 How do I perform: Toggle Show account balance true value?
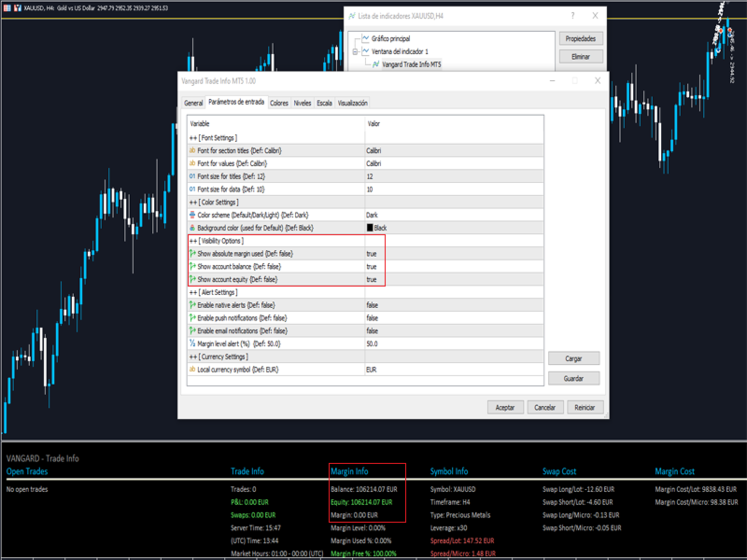454,267
